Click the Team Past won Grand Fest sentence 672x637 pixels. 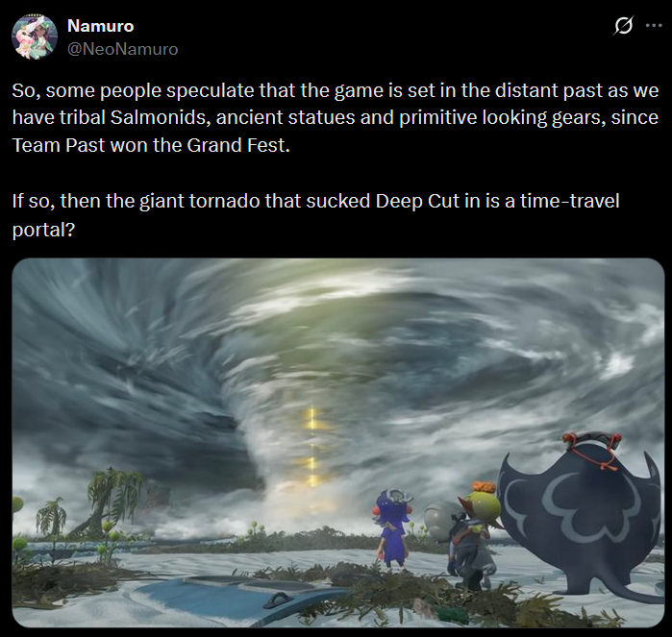pos(151,145)
